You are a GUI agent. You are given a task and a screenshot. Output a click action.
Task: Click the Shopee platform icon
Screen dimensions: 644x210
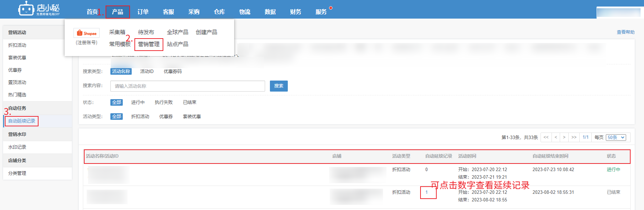point(86,33)
